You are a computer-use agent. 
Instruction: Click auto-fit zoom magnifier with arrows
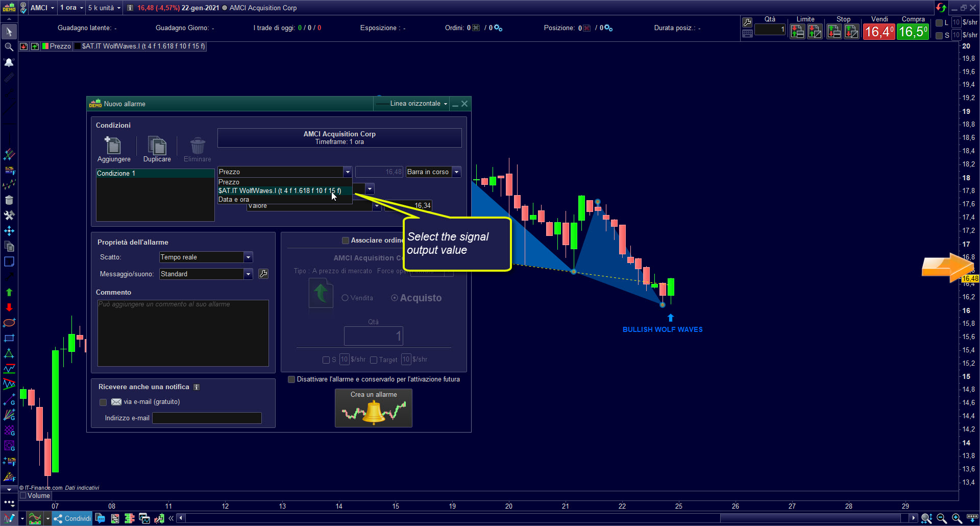926,518
